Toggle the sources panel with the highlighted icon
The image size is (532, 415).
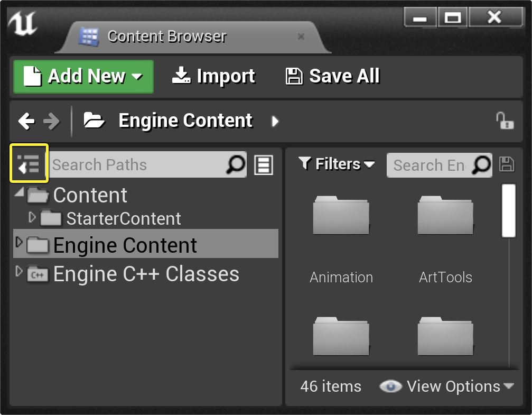[x=29, y=164]
